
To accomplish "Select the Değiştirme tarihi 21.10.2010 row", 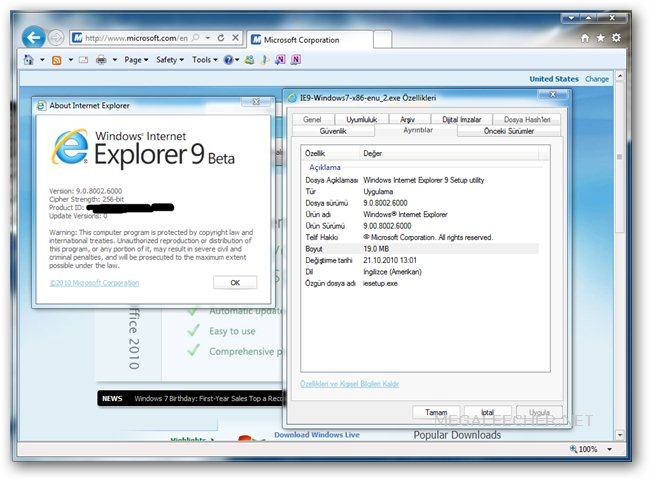I will [x=421, y=260].
